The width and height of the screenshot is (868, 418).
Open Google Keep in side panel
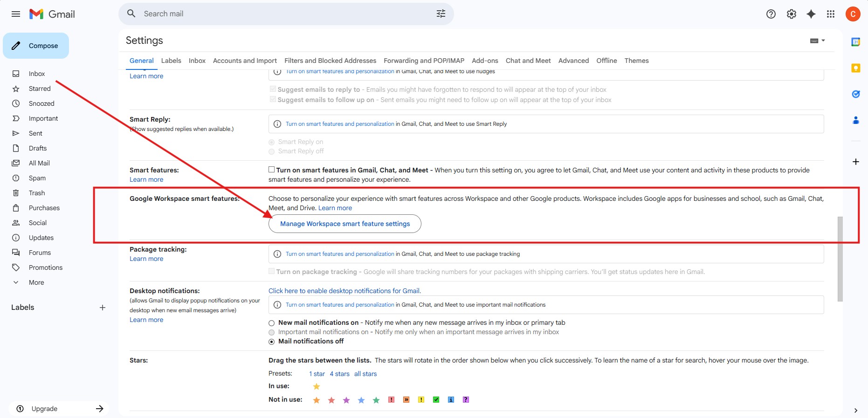coord(855,68)
